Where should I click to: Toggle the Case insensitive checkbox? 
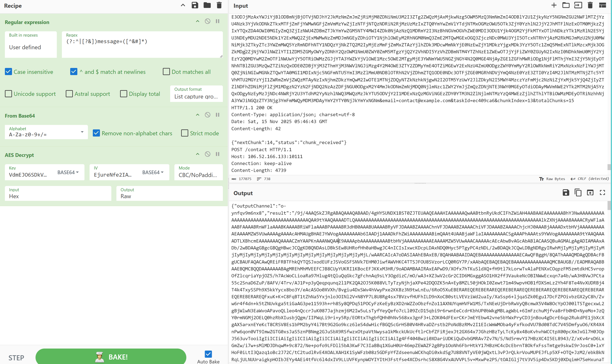click(x=9, y=72)
